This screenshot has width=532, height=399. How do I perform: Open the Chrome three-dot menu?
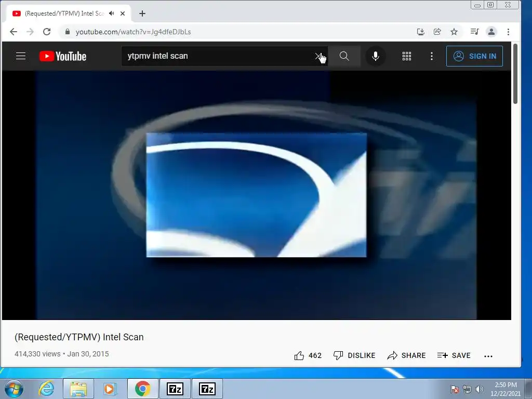point(508,32)
